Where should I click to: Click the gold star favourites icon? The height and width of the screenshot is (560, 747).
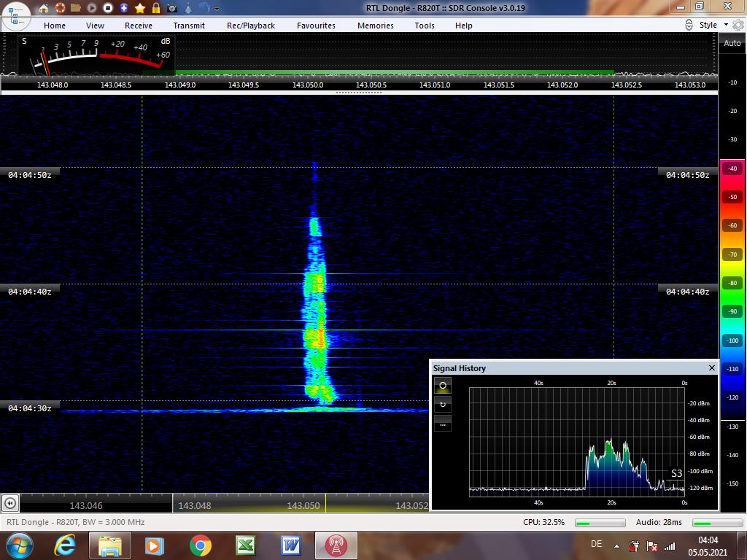tap(140, 8)
